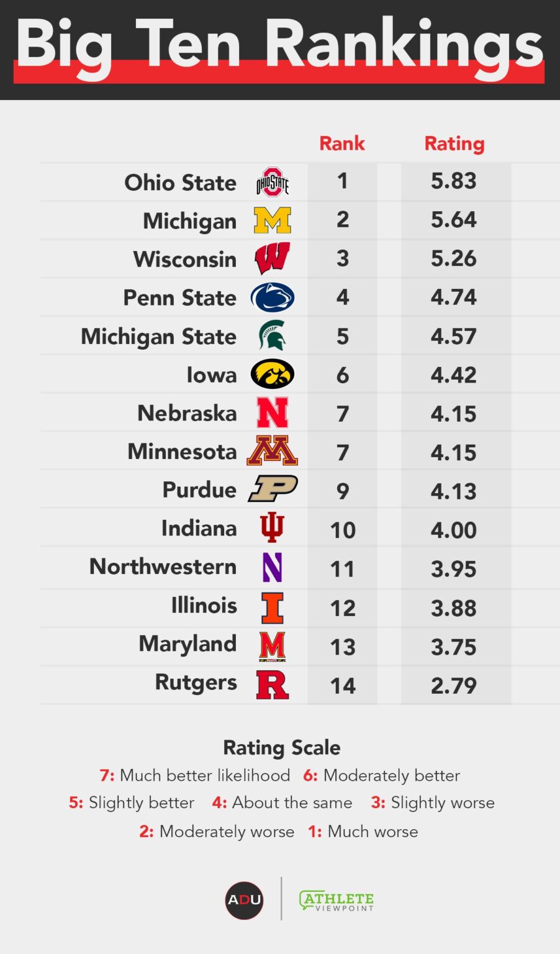Image resolution: width=560 pixels, height=954 pixels.
Task: Select the Illinois orange I logo
Action: tap(272, 607)
